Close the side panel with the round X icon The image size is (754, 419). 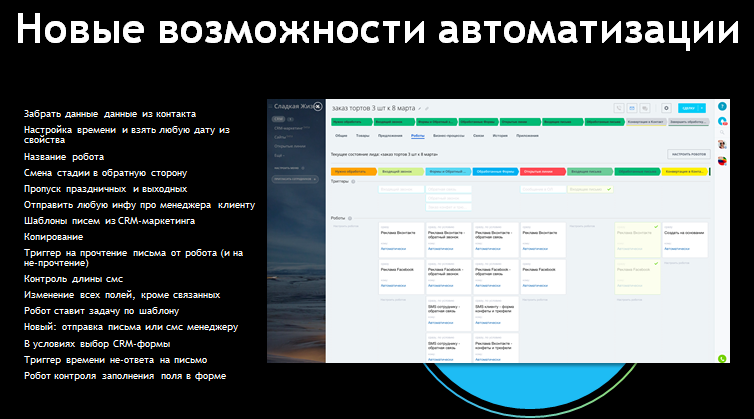(x=318, y=106)
